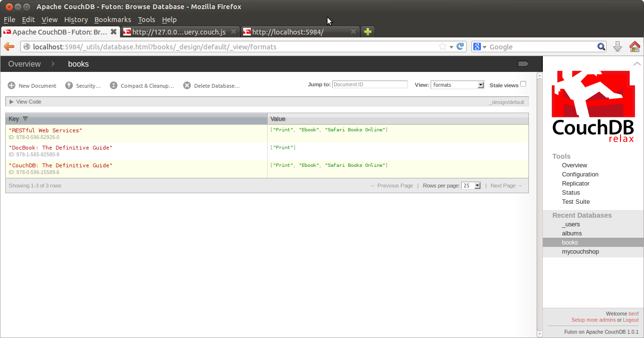Open the Help menu
Screen dimensions: 644x338
point(169,20)
